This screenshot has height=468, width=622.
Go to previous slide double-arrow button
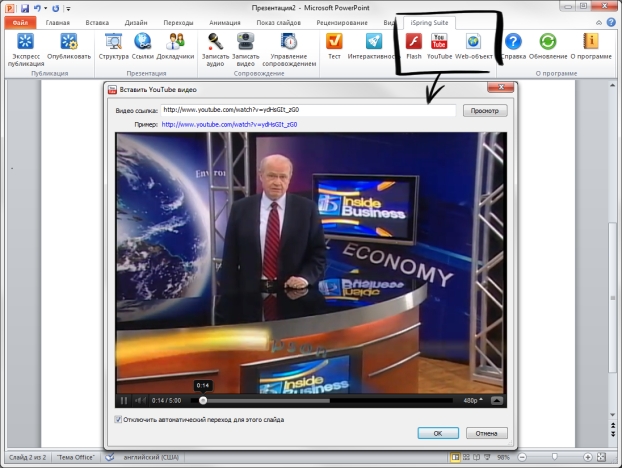612,425
